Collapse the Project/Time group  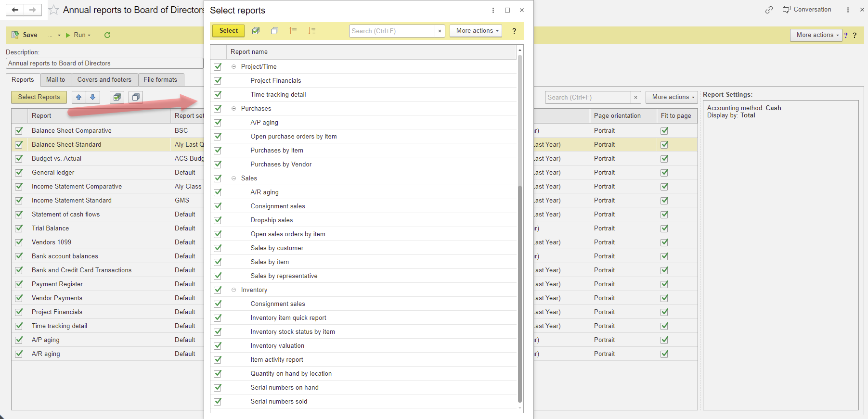point(233,66)
